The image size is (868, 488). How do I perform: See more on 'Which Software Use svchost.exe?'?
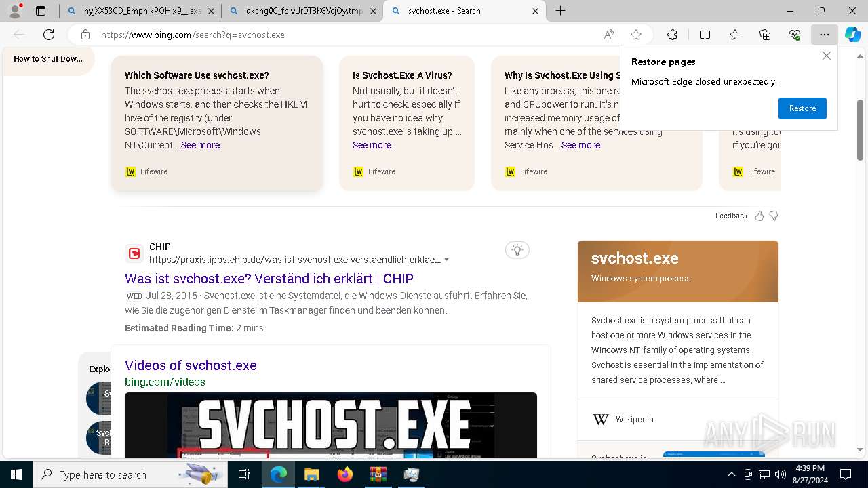pos(200,145)
